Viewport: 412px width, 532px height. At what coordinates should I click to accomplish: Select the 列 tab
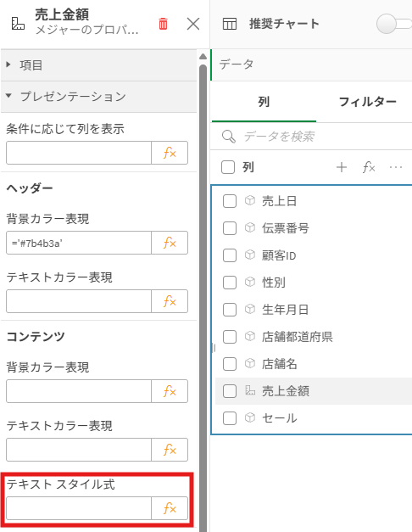tap(264, 102)
